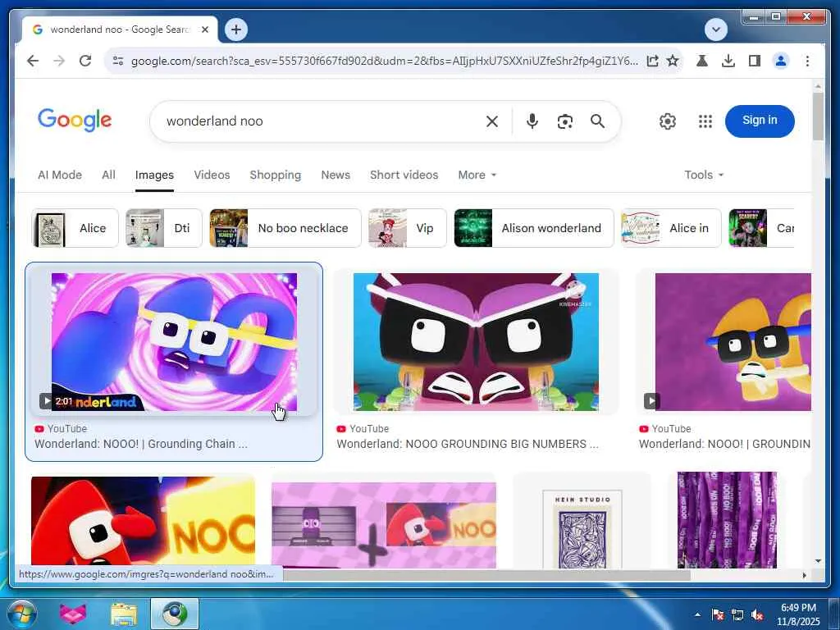Bookmark this page with the star icon
840x630 pixels.
click(x=673, y=61)
